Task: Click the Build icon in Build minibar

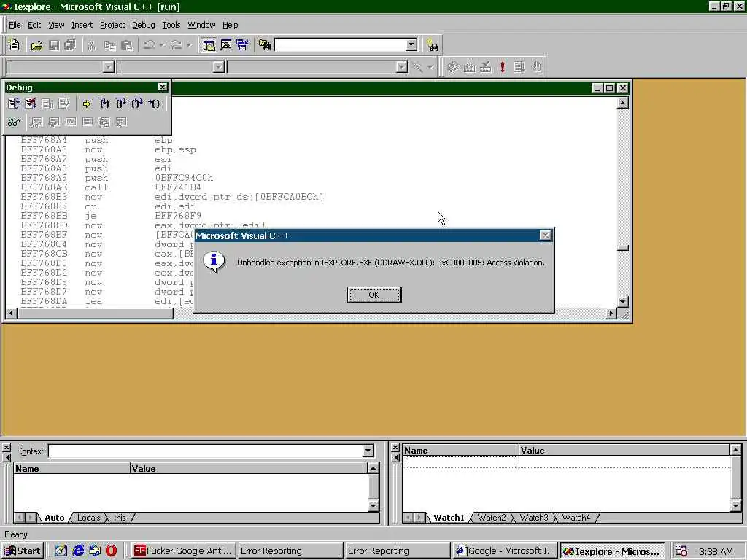Action: tap(470, 66)
